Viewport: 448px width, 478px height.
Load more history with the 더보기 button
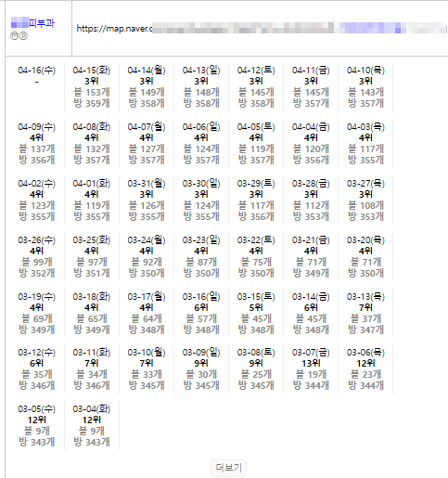coord(228,468)
